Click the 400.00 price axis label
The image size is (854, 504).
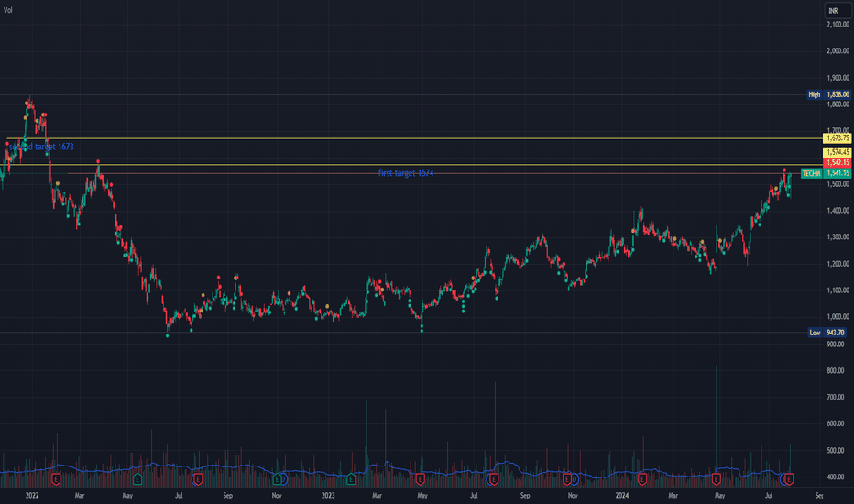pyautogui.click(x=836, y=477)
